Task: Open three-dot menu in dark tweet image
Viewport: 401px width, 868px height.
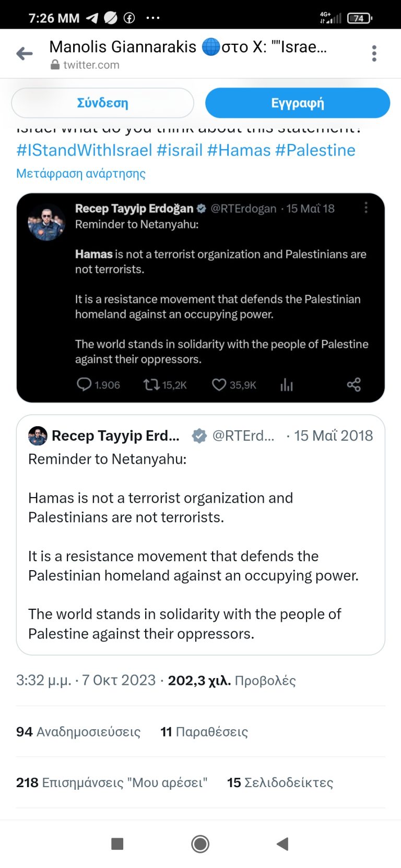Action: pyautogui.click(x=365, y=208)
